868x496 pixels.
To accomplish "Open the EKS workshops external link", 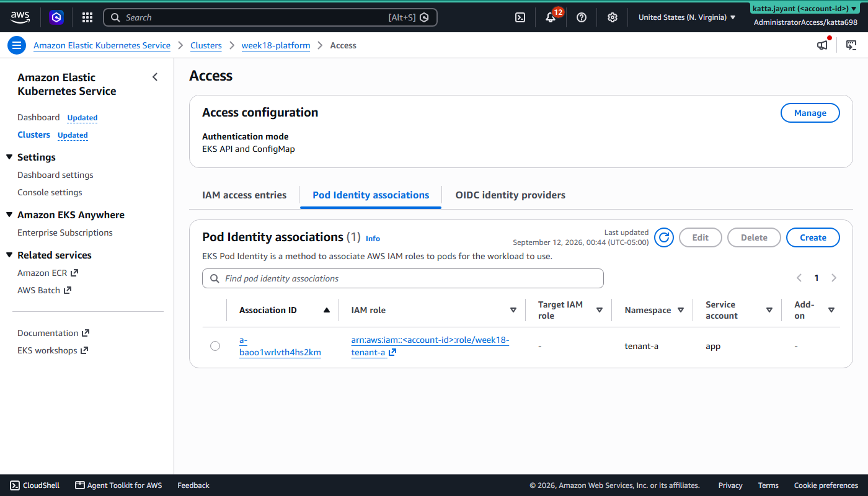I will click(x=53, y=350).
